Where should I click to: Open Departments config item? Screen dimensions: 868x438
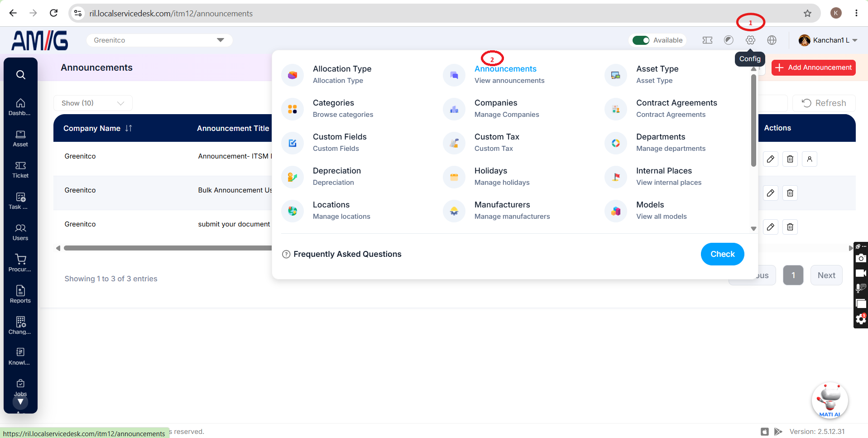671,142
